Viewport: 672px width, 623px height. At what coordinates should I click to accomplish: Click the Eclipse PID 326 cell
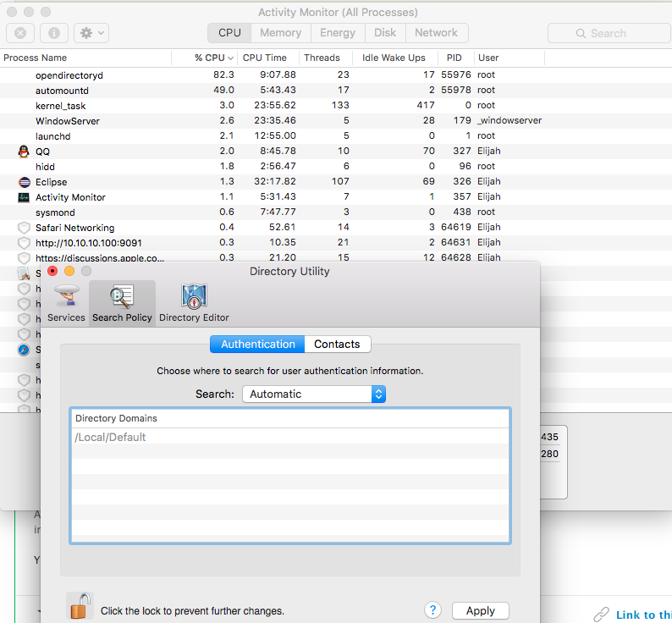462,181
